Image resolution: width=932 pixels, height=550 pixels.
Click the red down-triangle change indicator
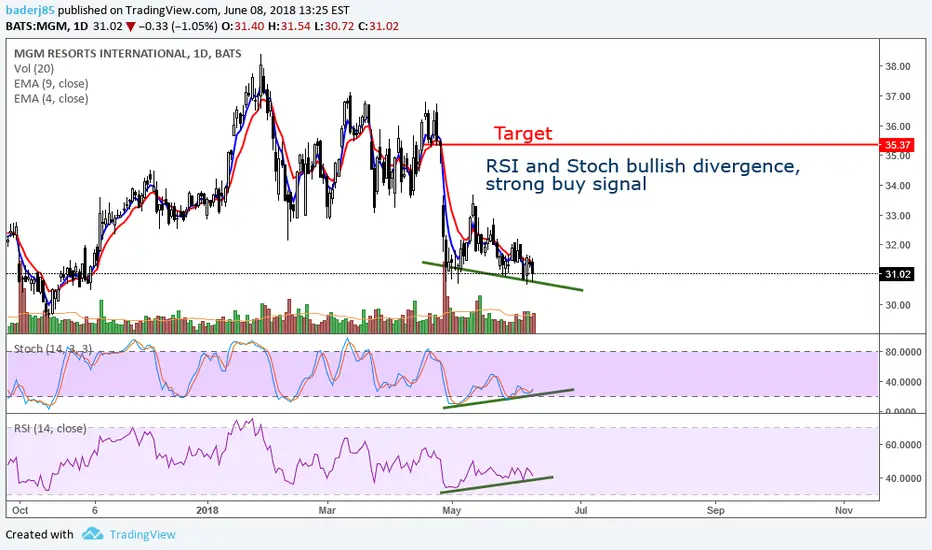click(x=130, y=26)
